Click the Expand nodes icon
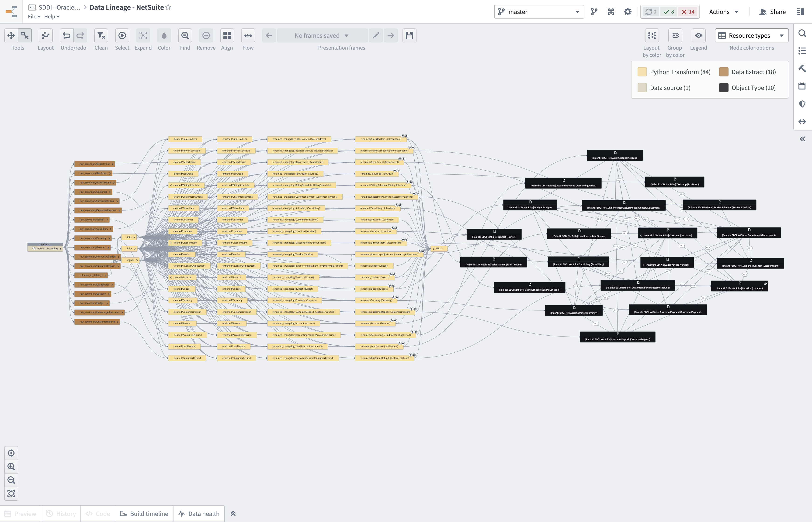The width and height of the screenshot is (812, 522). [143, 36]
